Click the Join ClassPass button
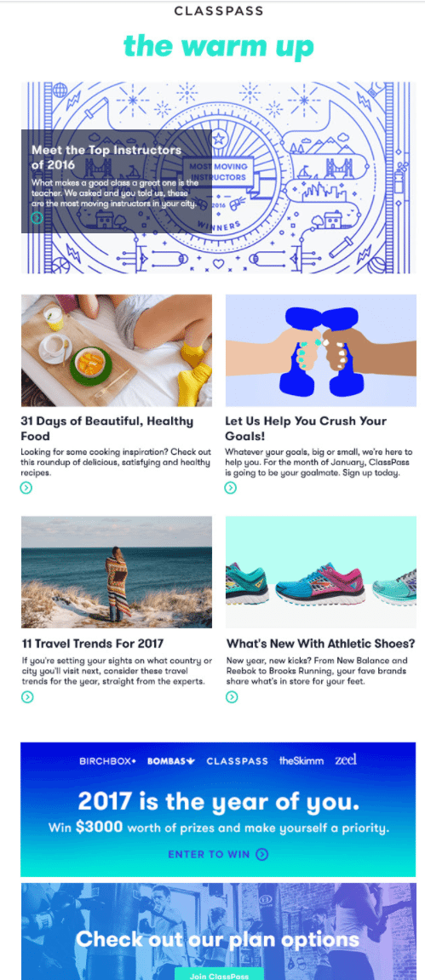 [219, 974]
